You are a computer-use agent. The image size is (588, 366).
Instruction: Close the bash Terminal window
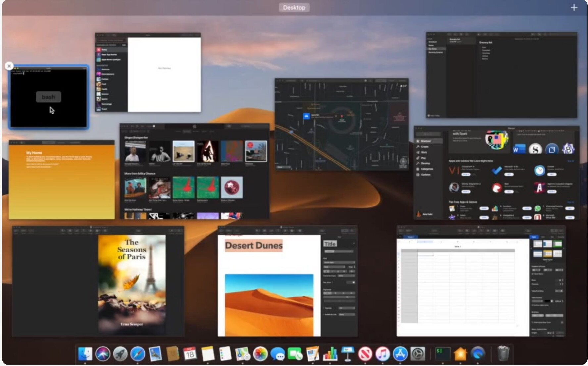(9, 66)
